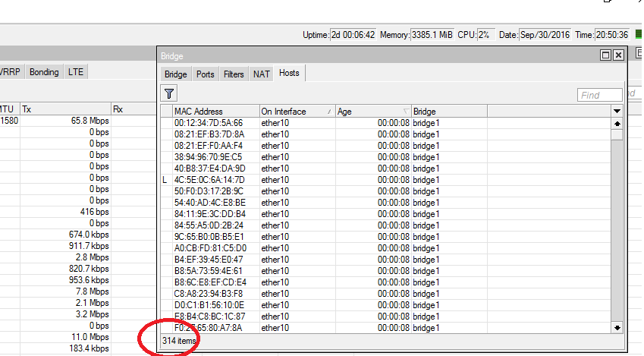Select host row 00:12:34:7D:5A:66
The width and height of the screenshot is (644, 356).
tap(385, 123)
